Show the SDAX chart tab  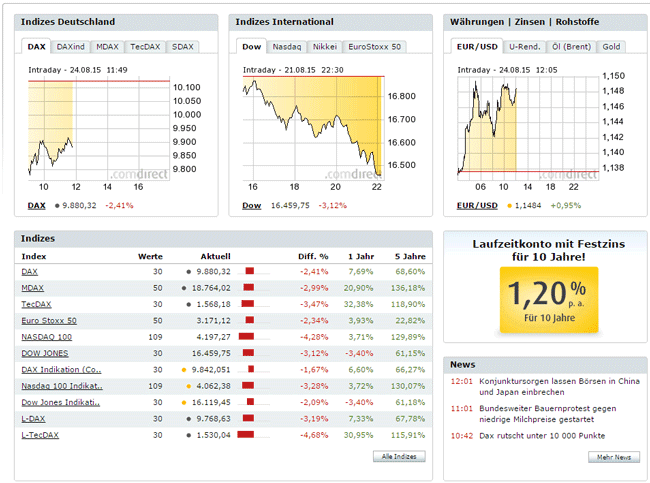(183, 47)
